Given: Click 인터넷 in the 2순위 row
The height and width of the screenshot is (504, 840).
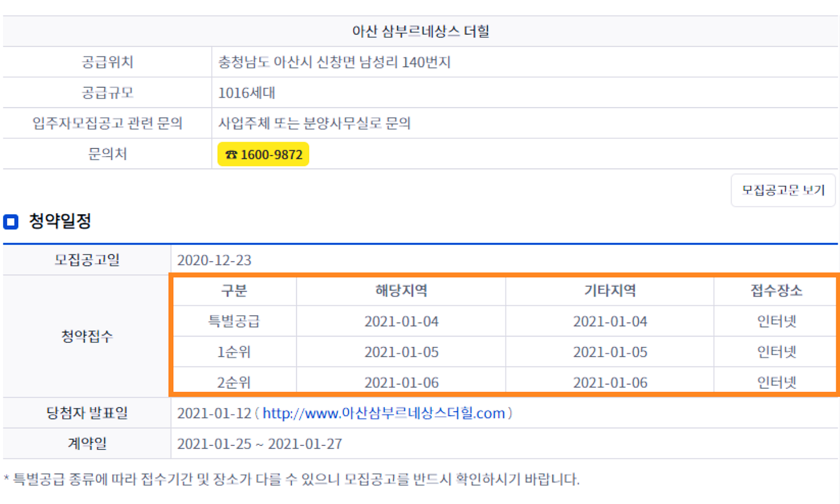Looking at the screenshot, I should 776,383.
